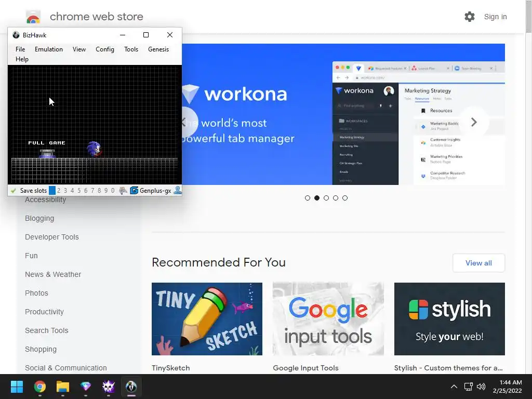The width and height of the screenshot is (532, 399).
Task: Open Chrome Web Store settings gear
Action: point(470,17)
